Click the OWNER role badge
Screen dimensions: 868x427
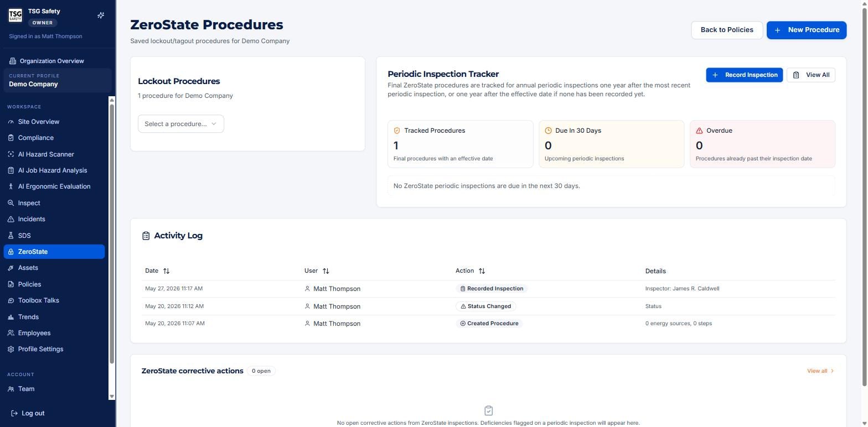43,23
